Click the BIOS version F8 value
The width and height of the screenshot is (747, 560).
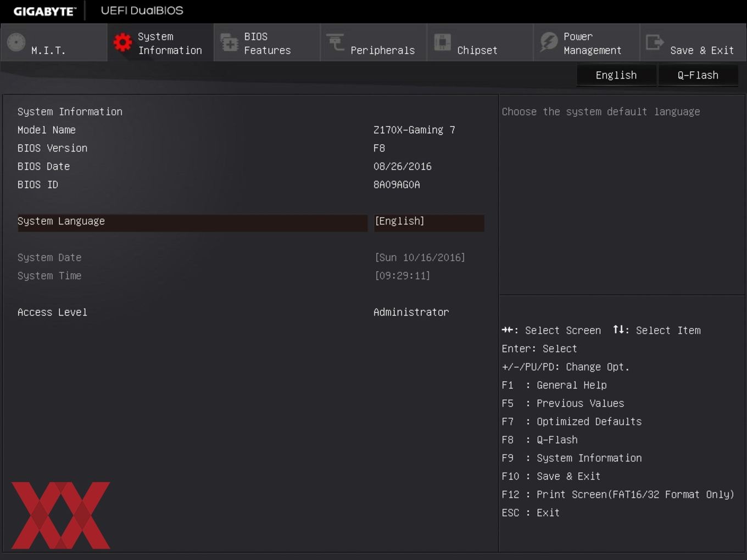coord(379,148)
